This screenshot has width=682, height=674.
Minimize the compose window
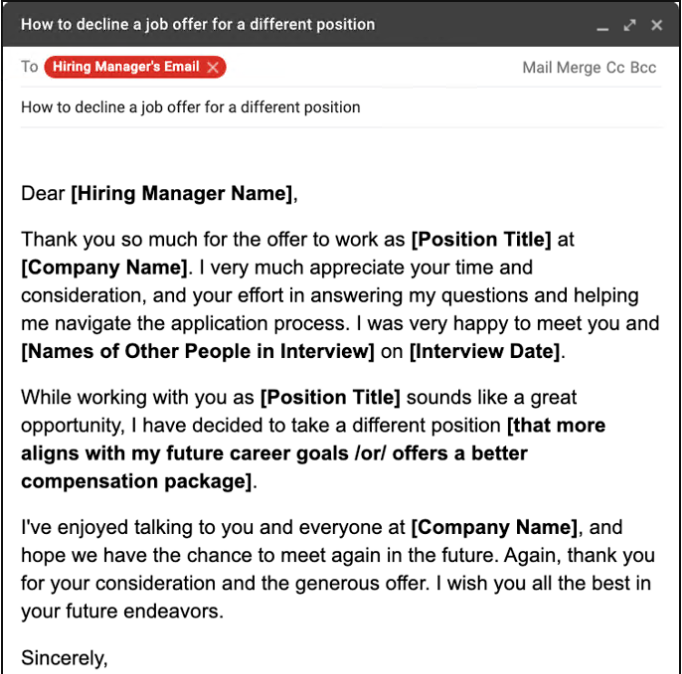pos(603,26)
